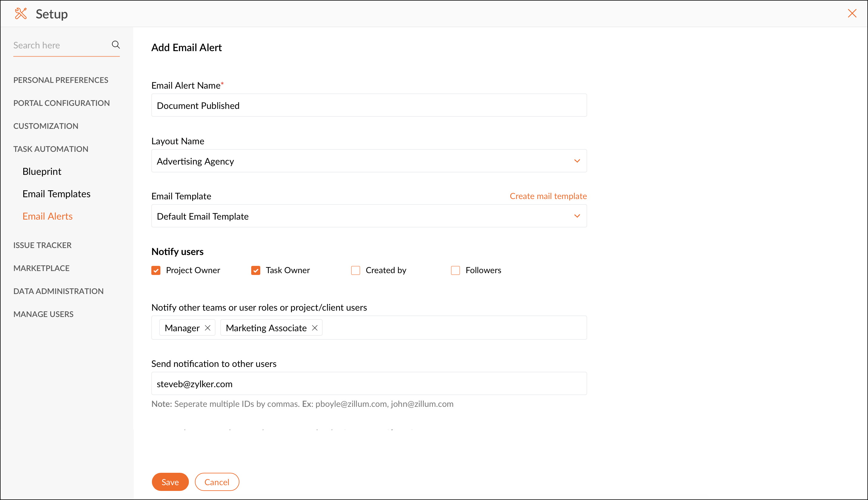Screen dimensions: 868x500
Task: Save the email alert
Action: (x=170, y=482)
